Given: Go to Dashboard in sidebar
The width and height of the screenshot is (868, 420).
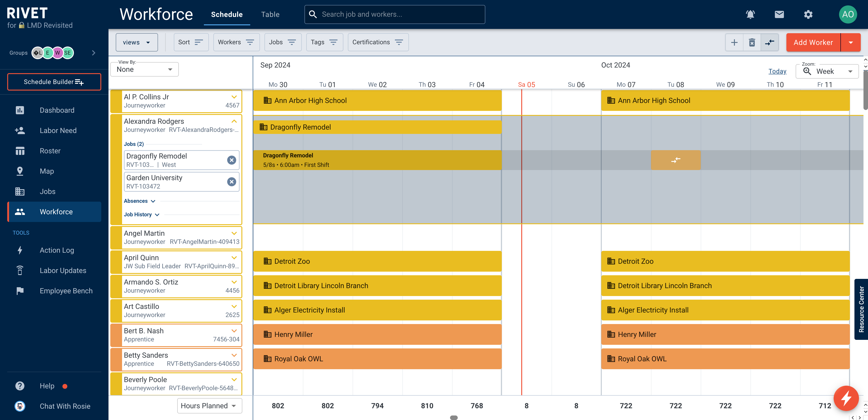Looking at the screenshot, I should tap(54, 110).
